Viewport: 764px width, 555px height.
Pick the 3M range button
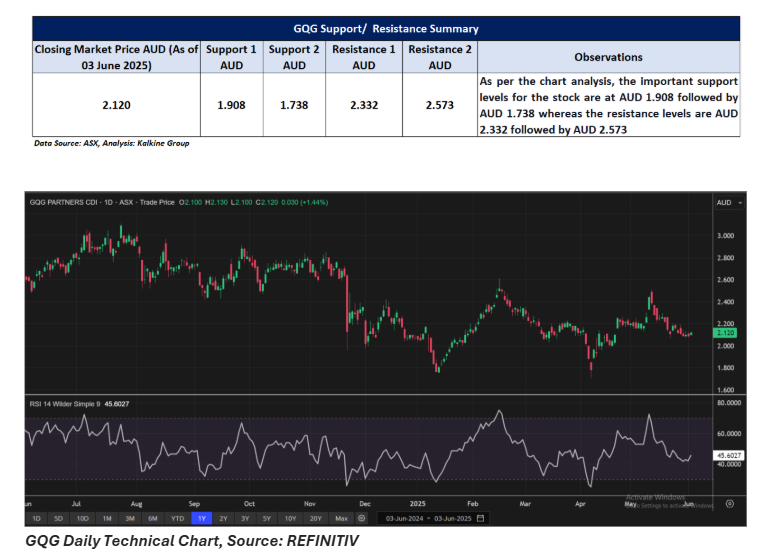(x=130, y=518)
